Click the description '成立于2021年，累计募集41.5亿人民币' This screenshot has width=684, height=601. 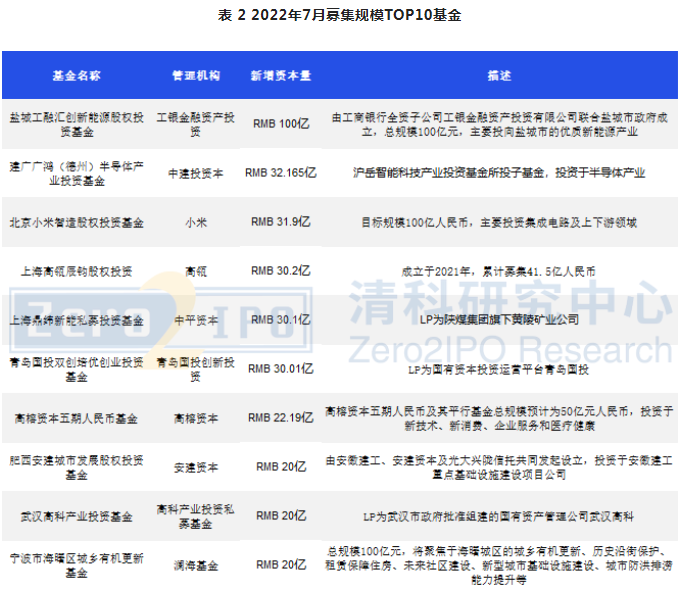click(499, 272)
